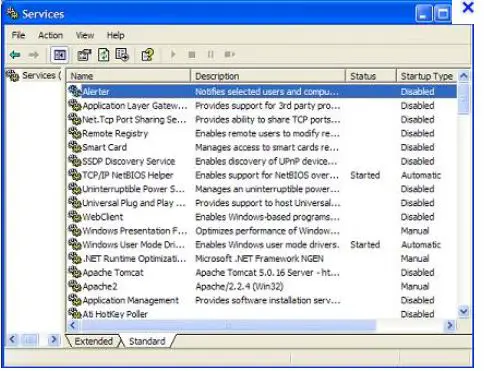Refresh the services list via toolbar icon
The height and width of the screenshot is (371, 484).
pyautogui.click(x=103, y=55)
